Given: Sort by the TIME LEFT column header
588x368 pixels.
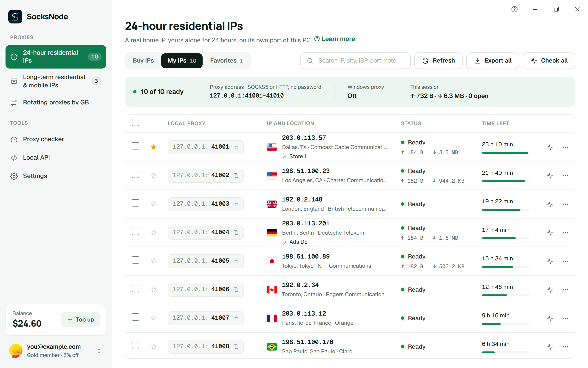Looking at the screenshot, I should pos(495,124).
